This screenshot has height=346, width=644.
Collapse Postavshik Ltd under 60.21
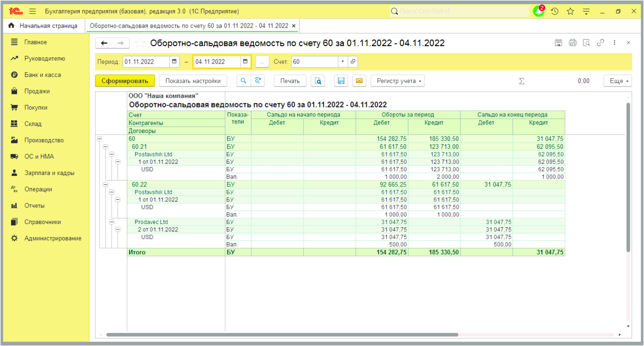point(111,154)
